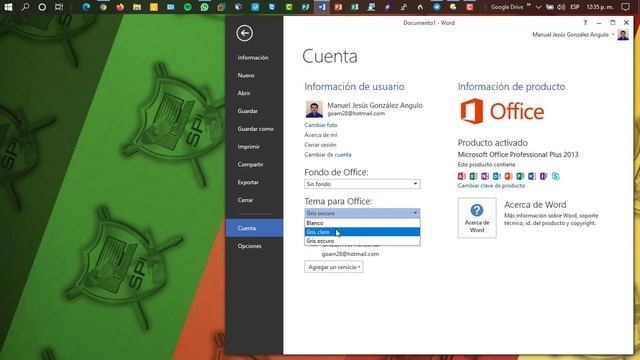Show hidden system tray icons
The width and height of the screenshot is (640, 360).
[x=538, y=7]
